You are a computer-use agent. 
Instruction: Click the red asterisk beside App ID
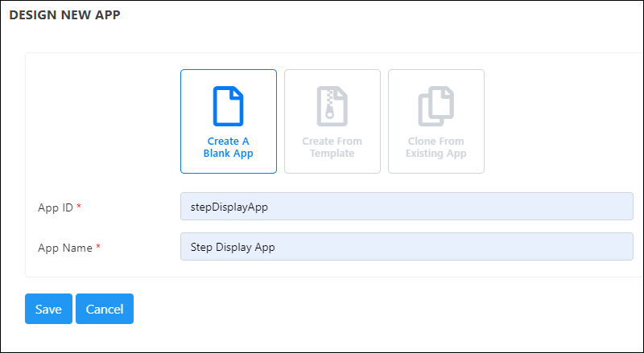tap(79, 207)
